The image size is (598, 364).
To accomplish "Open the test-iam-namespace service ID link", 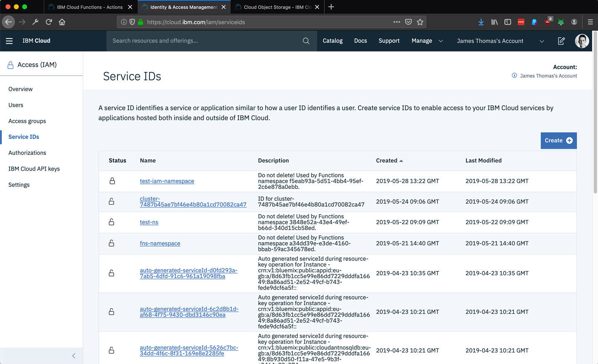I will point(167,181).
